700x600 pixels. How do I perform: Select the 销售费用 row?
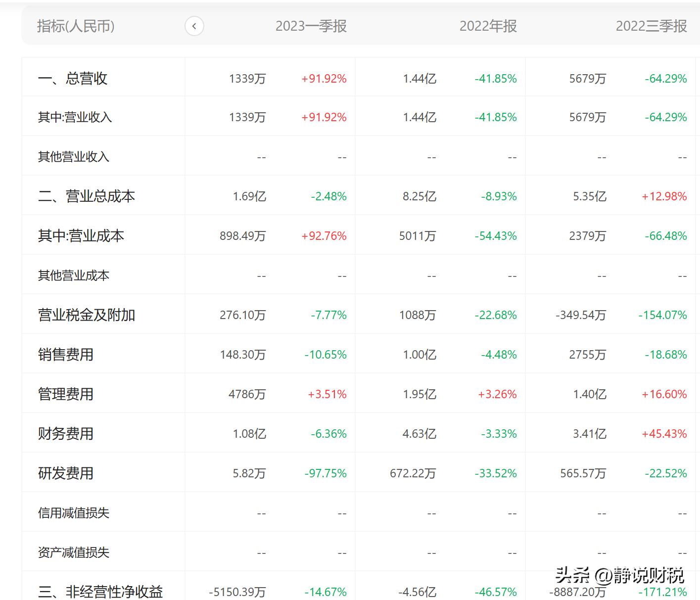tap(64, 354)
